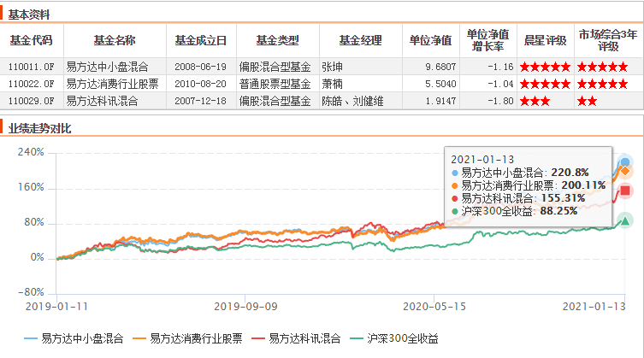Click the red square marker for 易方达科讯混合

pyautogui.click(x=625, y=191)
